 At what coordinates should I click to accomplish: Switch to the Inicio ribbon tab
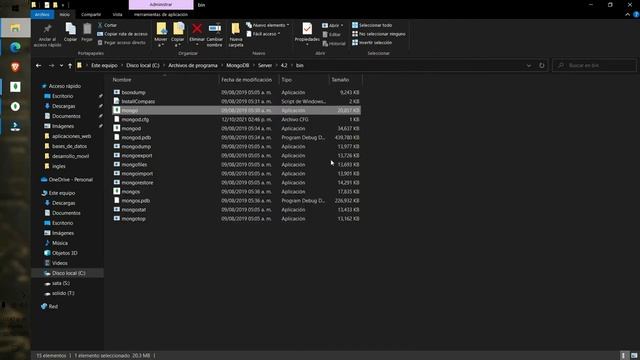point(65,14)
